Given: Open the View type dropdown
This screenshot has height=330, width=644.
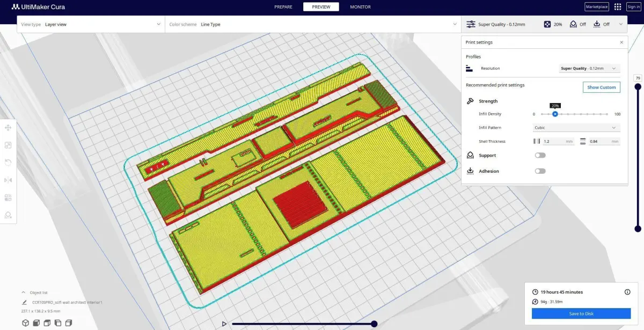Looking at the screenshot, I should click(x=91, y=24).
